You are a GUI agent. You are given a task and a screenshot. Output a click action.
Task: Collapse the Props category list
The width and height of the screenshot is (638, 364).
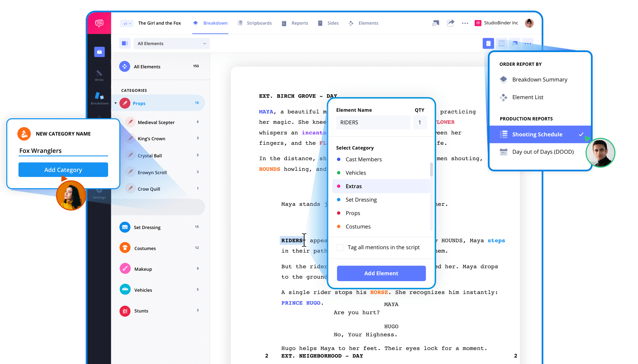coord(115,103)
